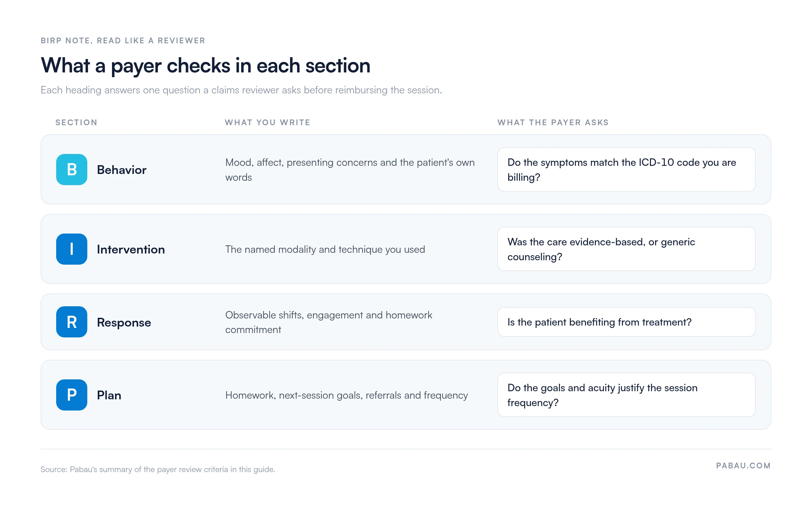Click the Plan section label
The image size is (812, 509).
point(109,395)
